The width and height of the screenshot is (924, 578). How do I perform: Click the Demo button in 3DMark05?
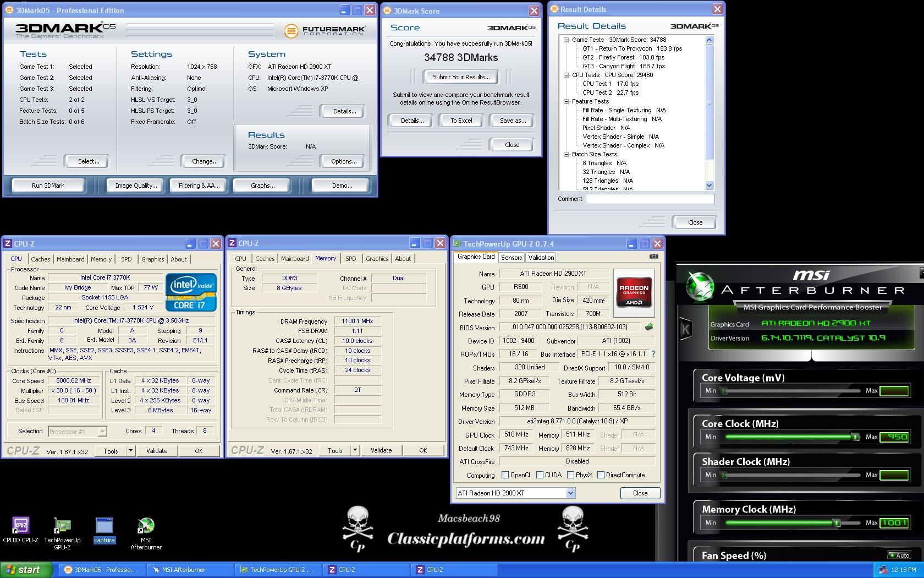pos(342,186)
